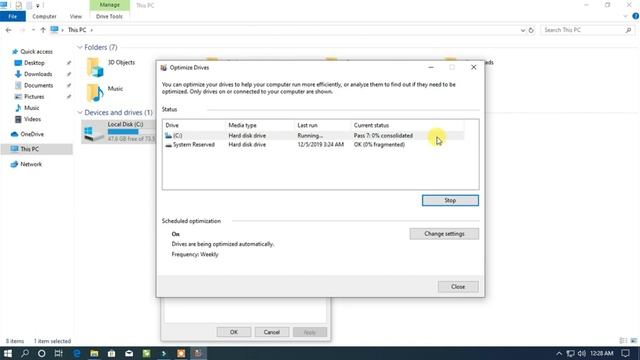Go back with the Back arrow
This screenshot has width=640, height=360.
[8, 30]
